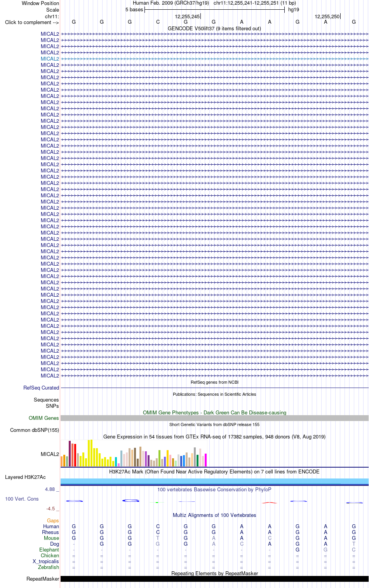Open the OMIM Gene Phenotypes track title
The height and width of the screenshot is (588, 369).
point(214,412)
